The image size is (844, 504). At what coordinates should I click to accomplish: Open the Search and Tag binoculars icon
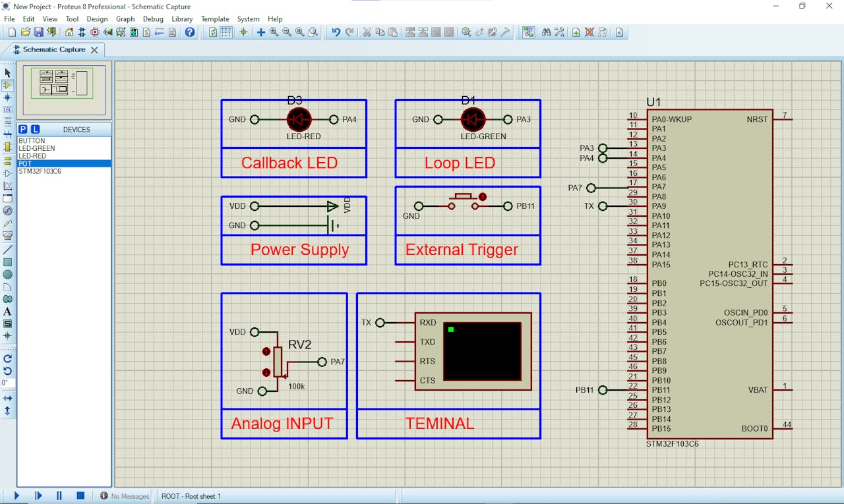coord(546,32)
